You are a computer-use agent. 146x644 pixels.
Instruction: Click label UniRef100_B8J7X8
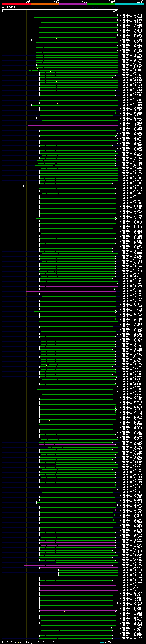coord(131,191)
